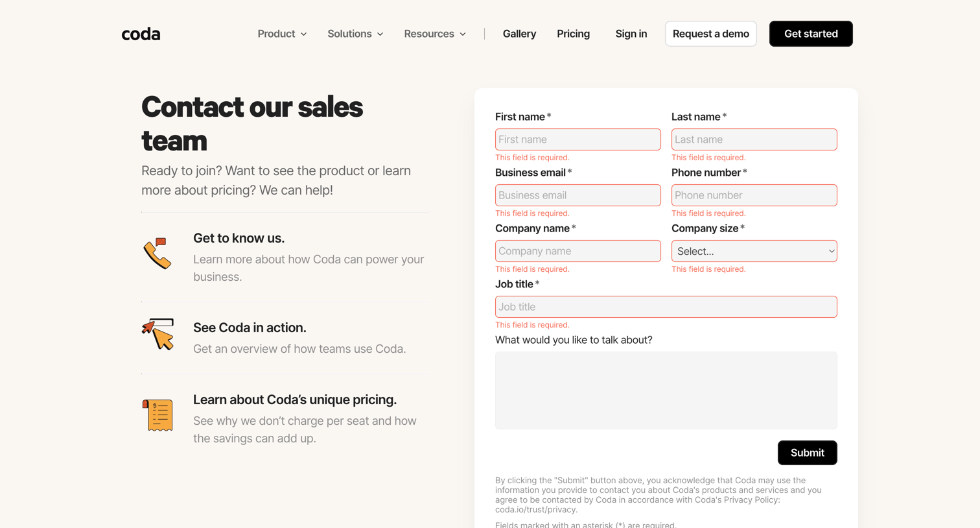Click the Request a demo button

pos(710,34)
